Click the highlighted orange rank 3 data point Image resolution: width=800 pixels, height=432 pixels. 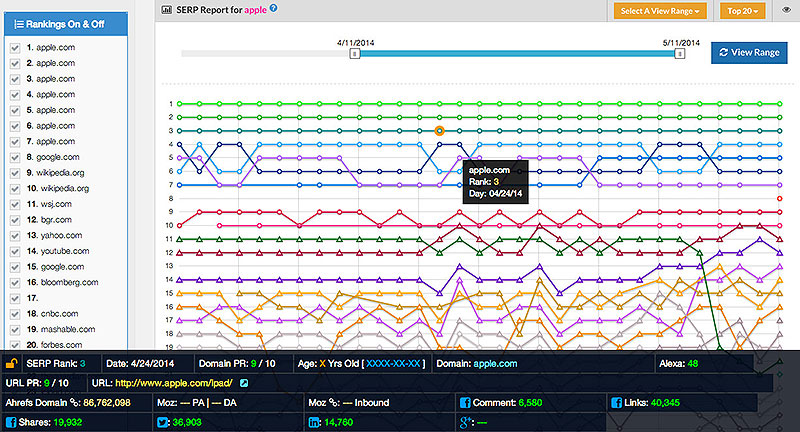439,131
